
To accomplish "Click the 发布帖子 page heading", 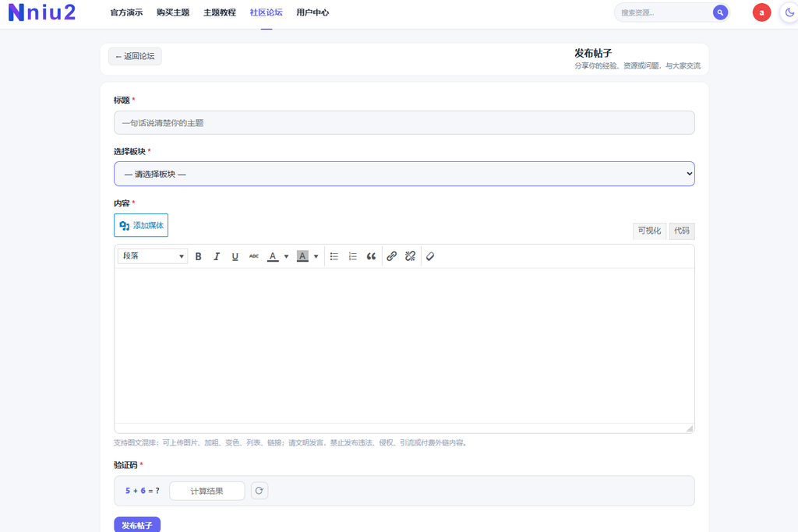I will [593, 53].
